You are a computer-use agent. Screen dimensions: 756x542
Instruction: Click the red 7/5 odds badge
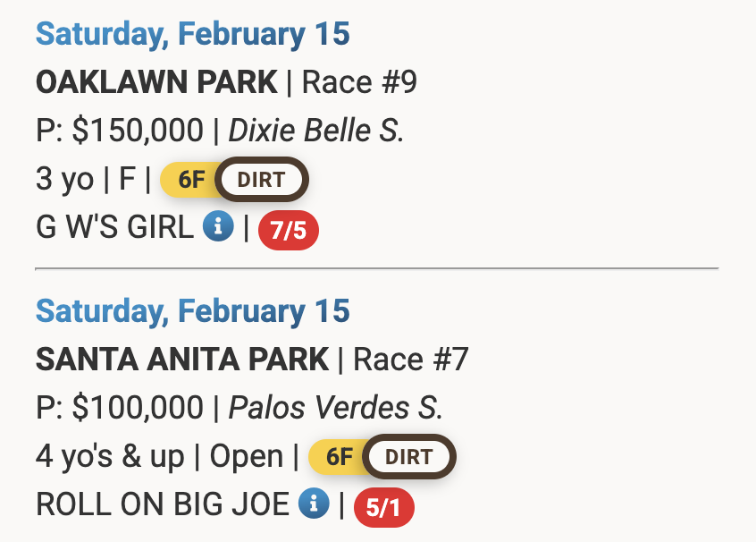pos(288,231)
